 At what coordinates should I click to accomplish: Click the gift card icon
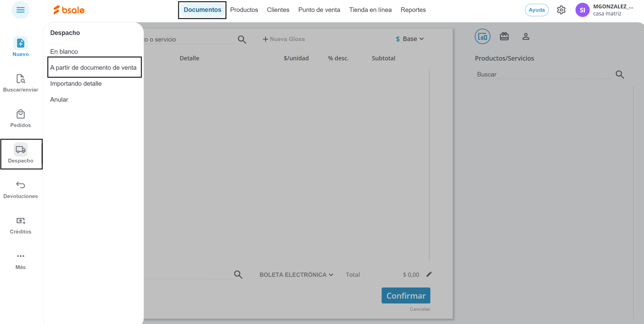[504, 37]
